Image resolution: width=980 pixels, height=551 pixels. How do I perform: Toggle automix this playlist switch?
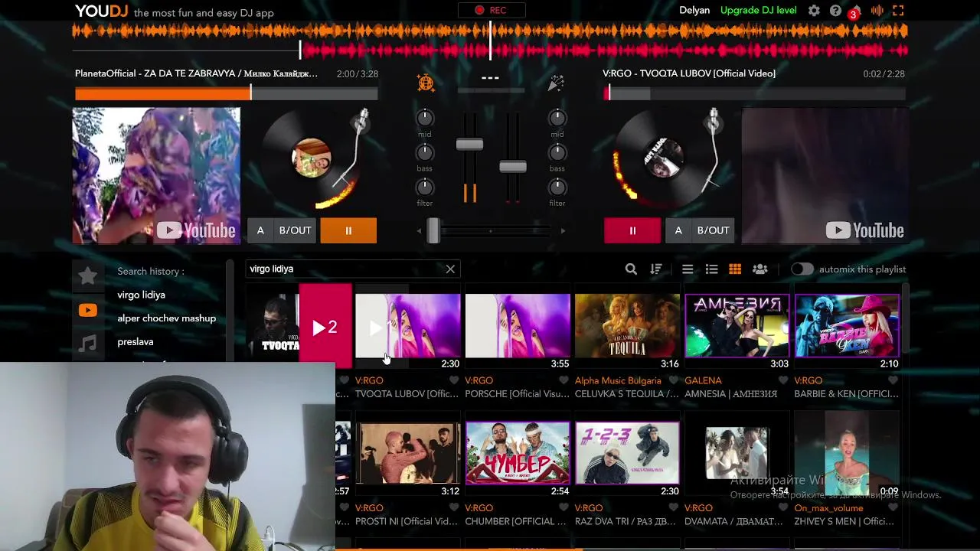pos(802,269)
